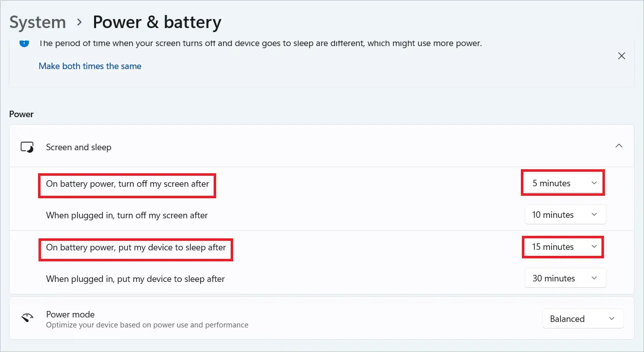Click Make both times the same link
This screenshot has height=352, width=644.
pyautogui.click(x=90, y=66)
